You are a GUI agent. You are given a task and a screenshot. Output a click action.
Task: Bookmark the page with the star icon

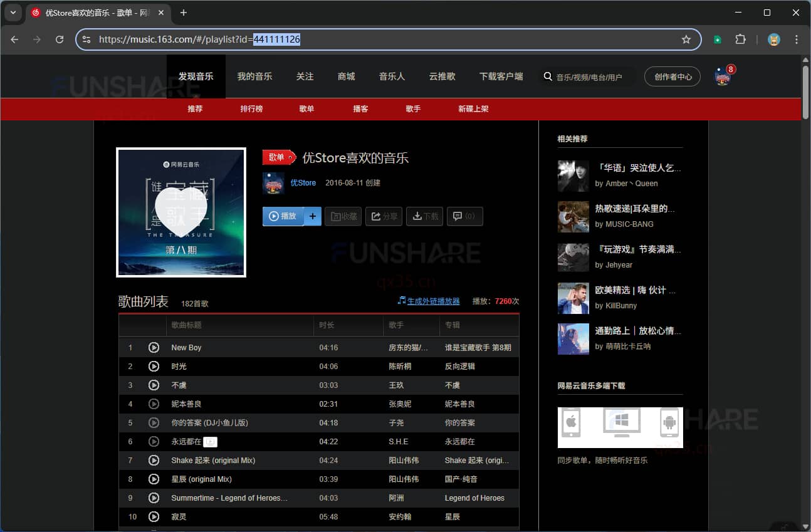[x=686, y=39]
